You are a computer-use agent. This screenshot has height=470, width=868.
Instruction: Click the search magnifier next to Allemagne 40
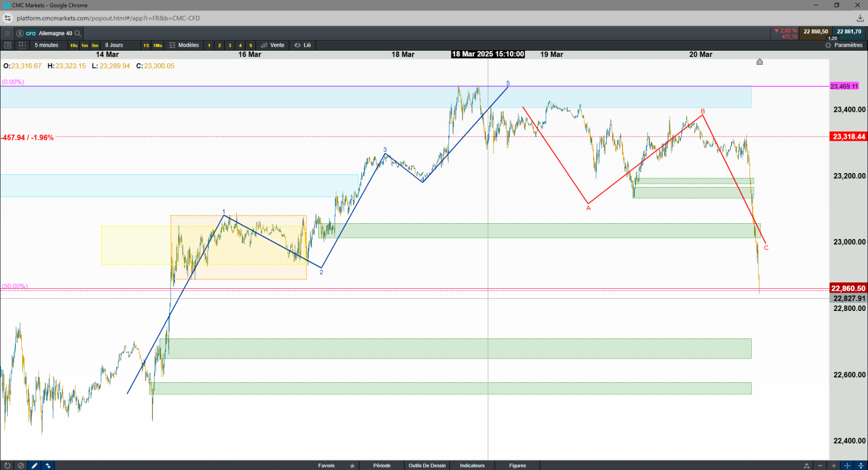coord(78,33)
